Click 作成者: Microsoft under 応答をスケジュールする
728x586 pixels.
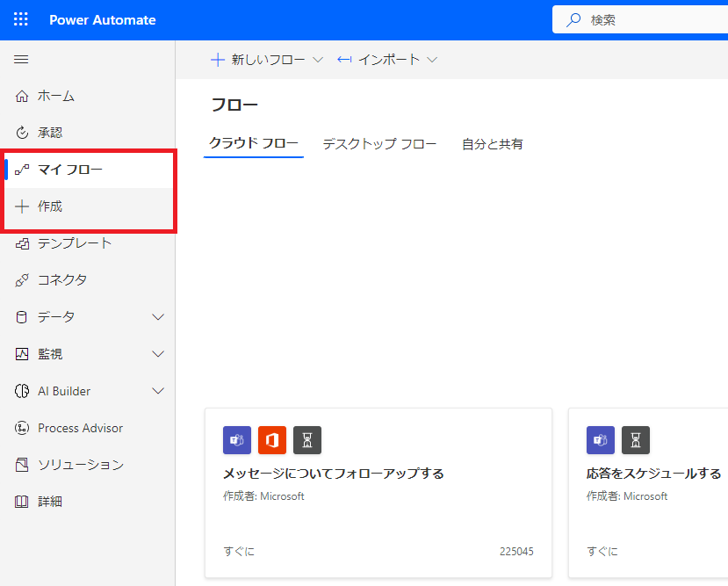click(x=627, y=496)
